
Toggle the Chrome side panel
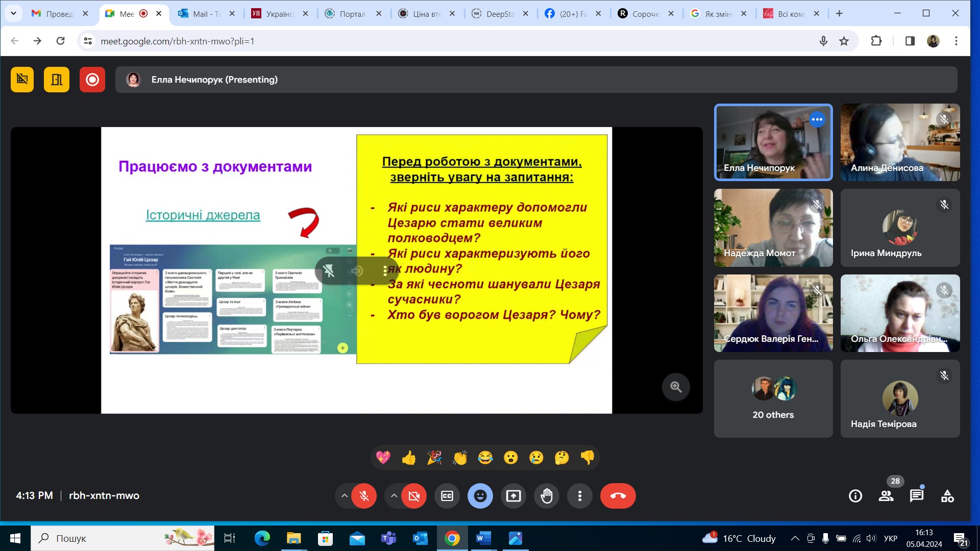point(910,41)
